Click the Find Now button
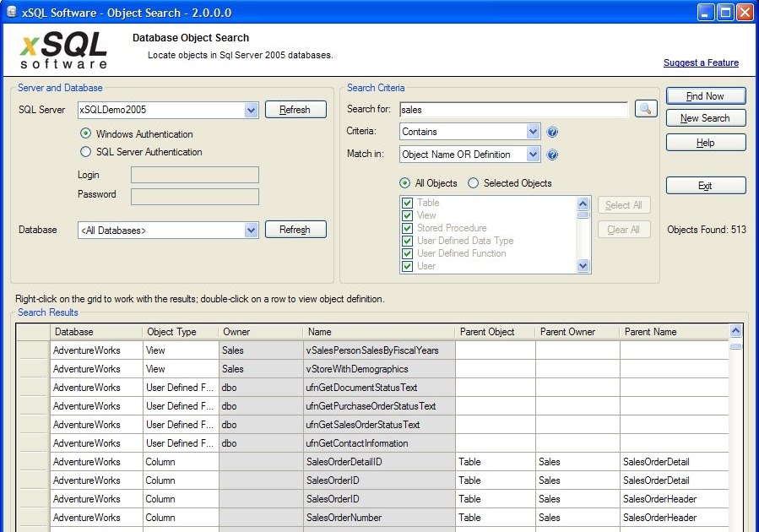 pos(705,95)
